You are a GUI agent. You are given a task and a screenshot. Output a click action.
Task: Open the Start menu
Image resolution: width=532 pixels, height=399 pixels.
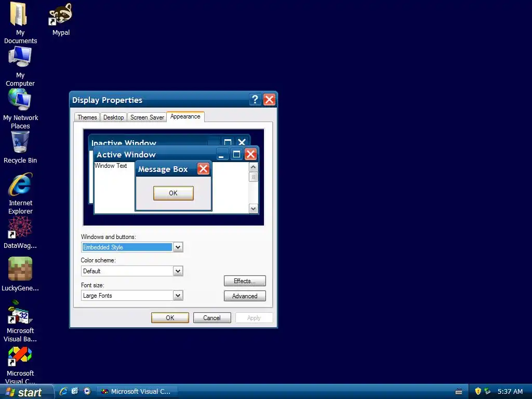pyautogui.click(x=26, y=392)
